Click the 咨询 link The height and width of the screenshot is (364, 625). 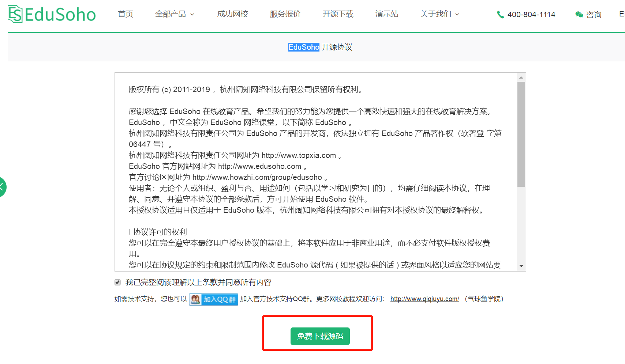594,15
